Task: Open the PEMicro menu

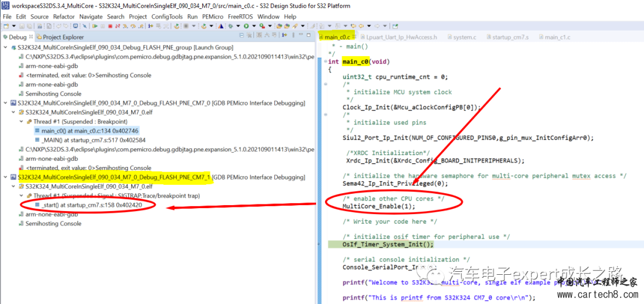Action: tap(213, 17)
